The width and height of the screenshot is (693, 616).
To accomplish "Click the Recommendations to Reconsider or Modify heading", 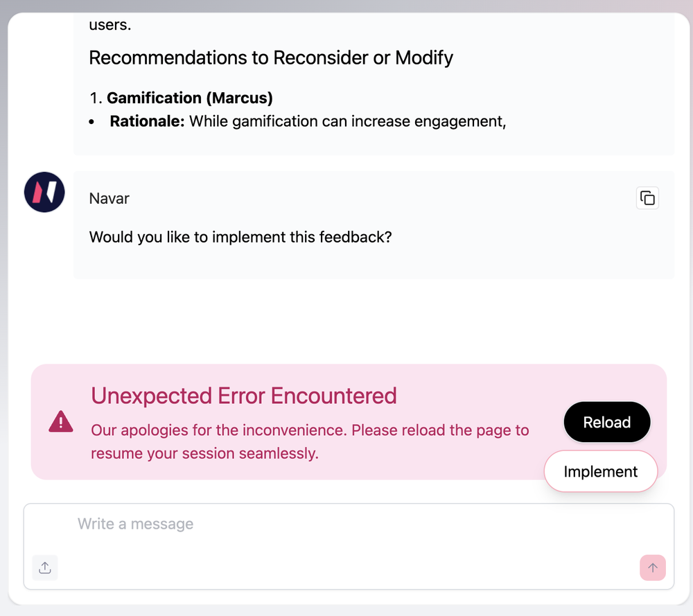I will pyautogui.click(x=271, y=57).
